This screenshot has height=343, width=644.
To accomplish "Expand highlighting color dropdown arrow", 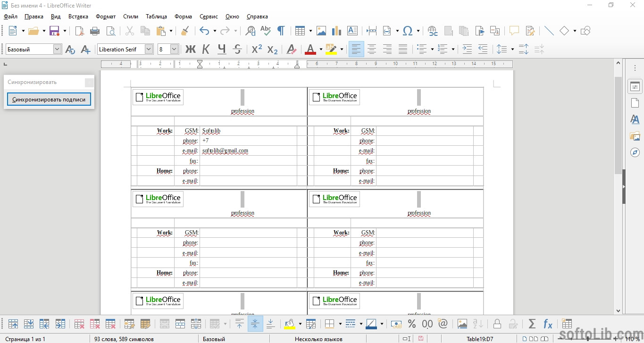I will click(342, 49).
